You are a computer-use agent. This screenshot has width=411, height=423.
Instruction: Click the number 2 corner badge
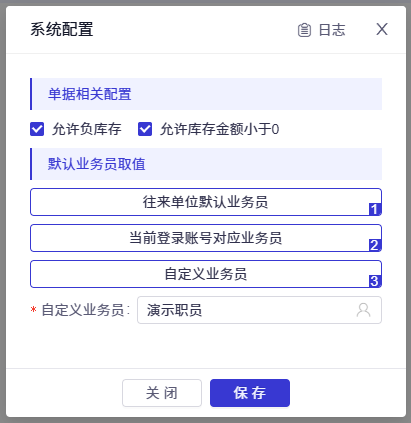coord(375,245)
